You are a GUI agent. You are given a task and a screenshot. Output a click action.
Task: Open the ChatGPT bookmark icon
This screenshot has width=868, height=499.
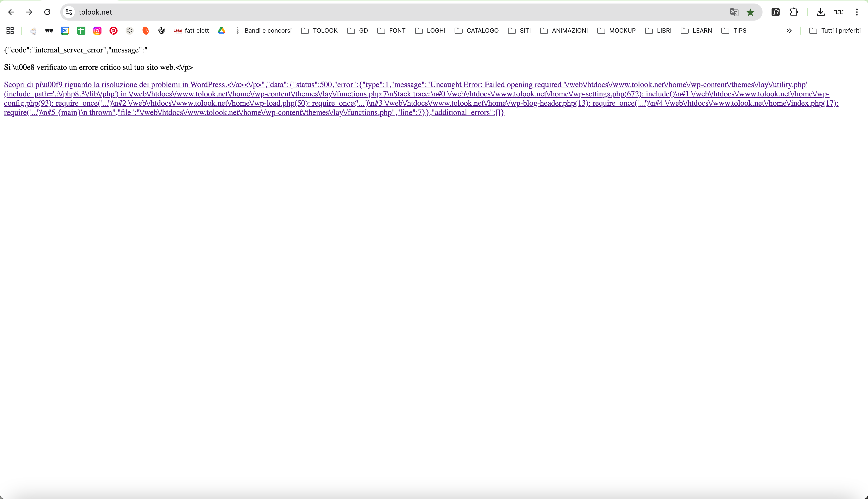[162, 31]
